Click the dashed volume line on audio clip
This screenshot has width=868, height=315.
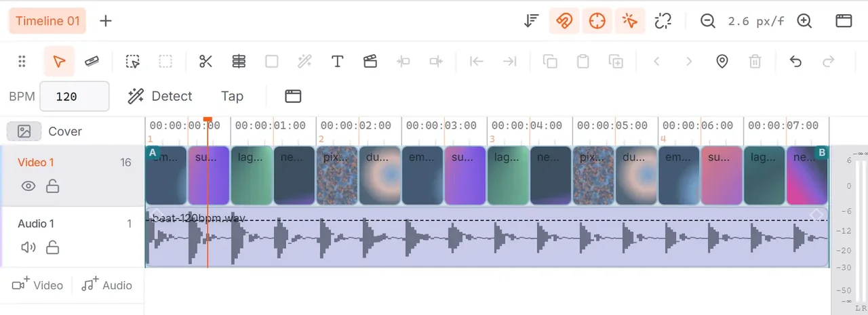487,220
